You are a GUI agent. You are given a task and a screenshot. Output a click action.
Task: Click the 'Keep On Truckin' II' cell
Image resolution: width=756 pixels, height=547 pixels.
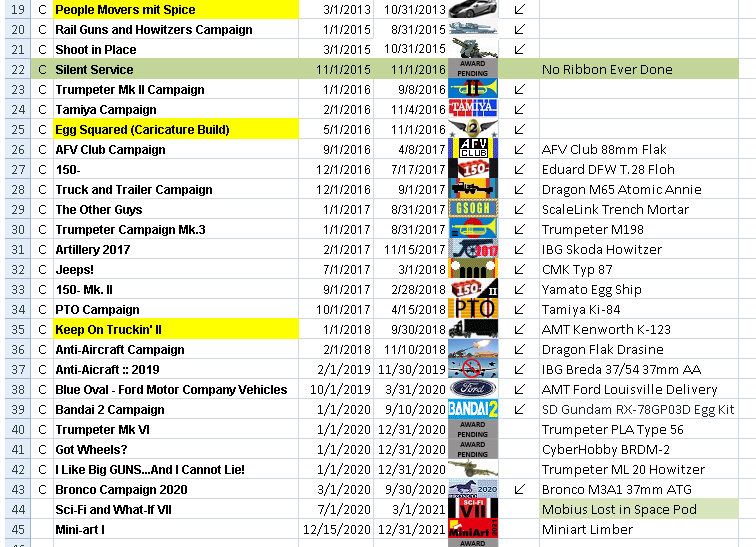click(176, 330)
